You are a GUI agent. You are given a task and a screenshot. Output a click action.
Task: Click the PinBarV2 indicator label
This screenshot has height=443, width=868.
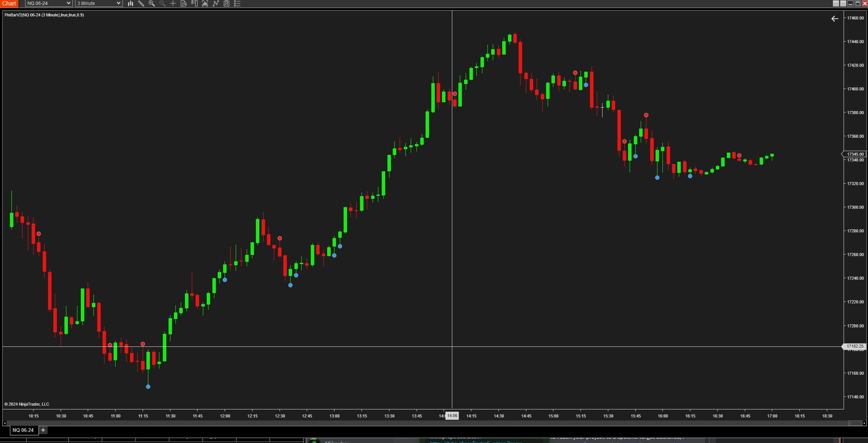[44, 15]
